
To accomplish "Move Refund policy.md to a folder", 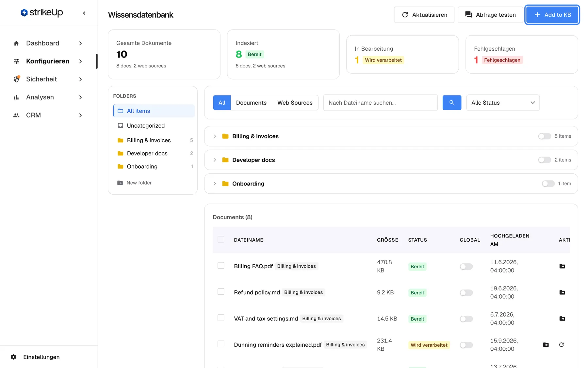I will [562, 292].
